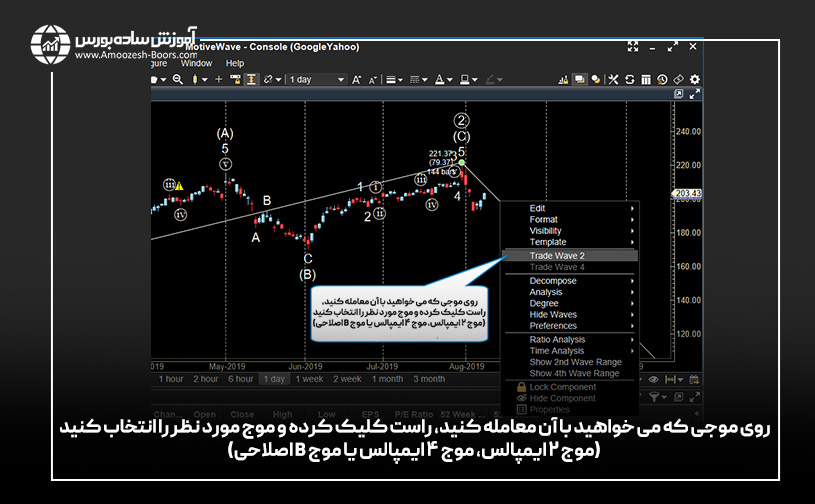Select the 3 month timeframe button

(x=429, y=379)
